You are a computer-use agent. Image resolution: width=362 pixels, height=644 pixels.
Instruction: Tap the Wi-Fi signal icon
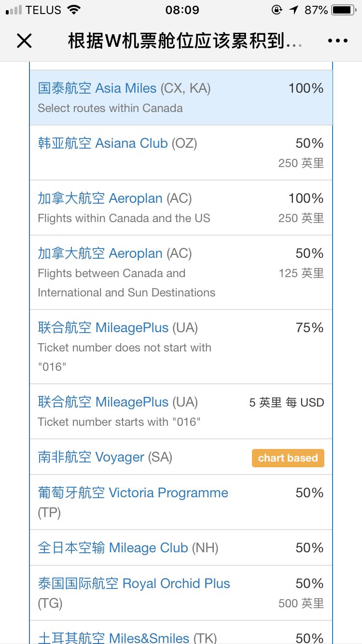coord(74,10)
